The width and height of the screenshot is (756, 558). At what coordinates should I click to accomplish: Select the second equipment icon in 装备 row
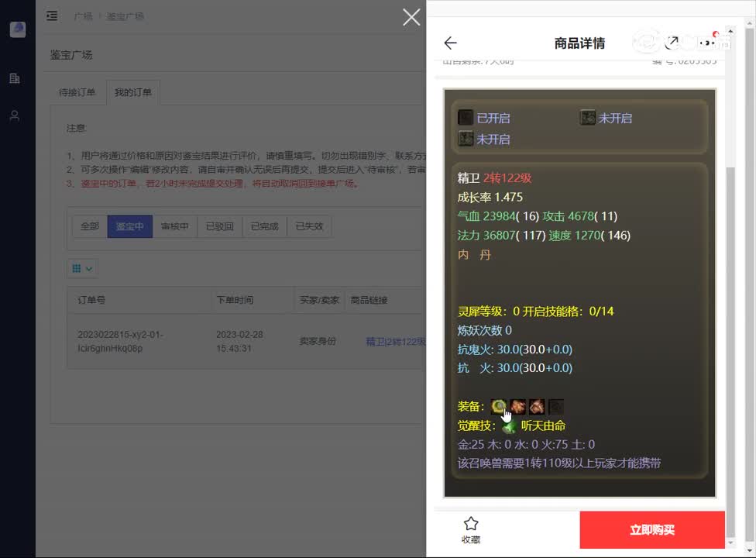click(x=518, y=407)
